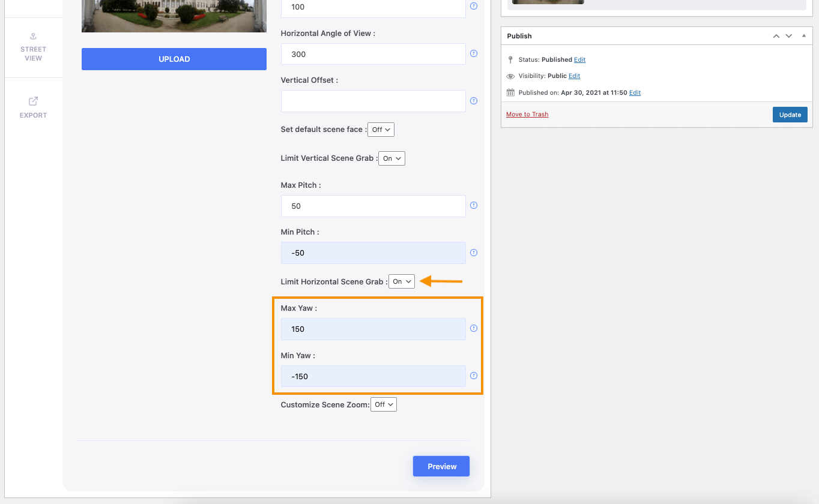819x504 pixels.
Task: Move the Publish panel down
Action: point(789,36)
